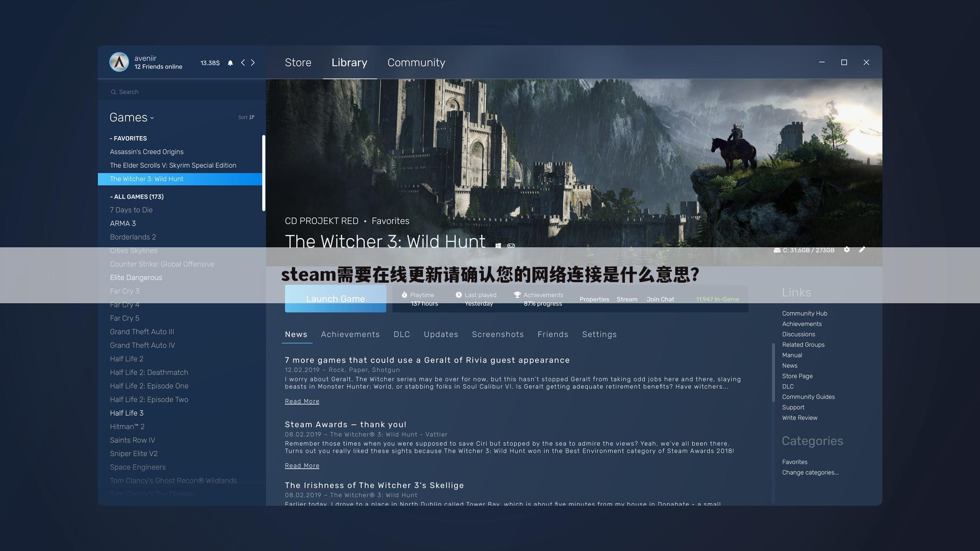Viewport: 980px width, 551px height.
Task: Select Half Life 2: Episode One
Action: tap(149, 386)
